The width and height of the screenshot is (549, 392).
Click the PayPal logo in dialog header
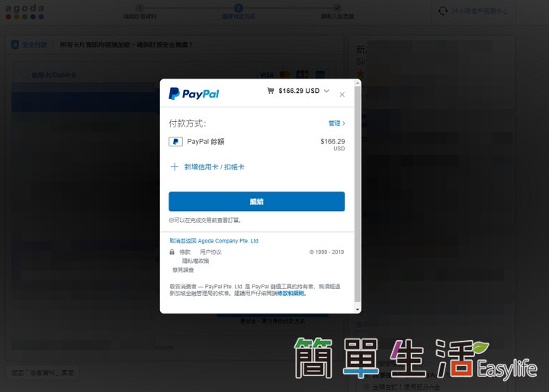(194, 94)
